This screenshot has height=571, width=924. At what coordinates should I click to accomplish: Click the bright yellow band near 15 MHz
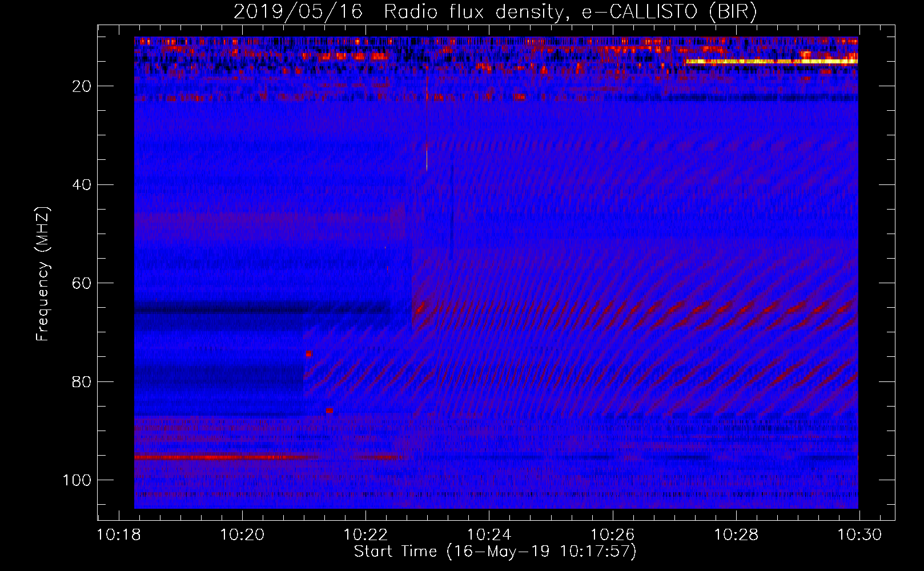click(772, 62)
